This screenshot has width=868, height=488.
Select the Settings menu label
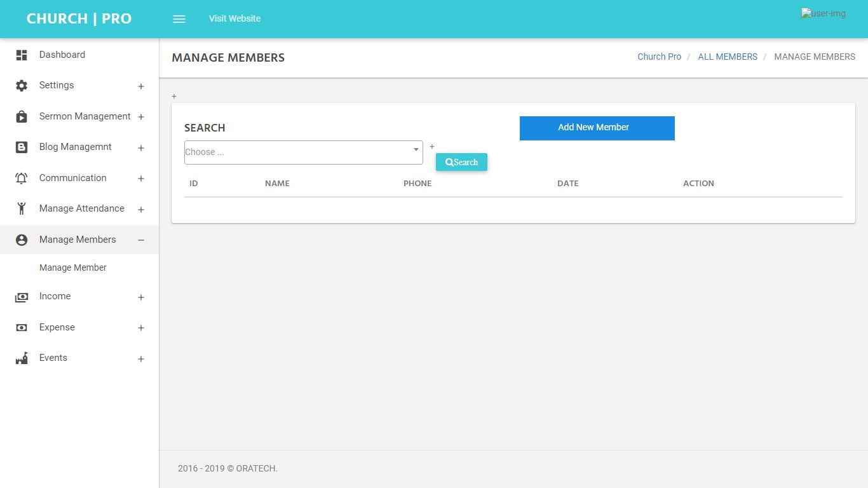pos(57,85)
